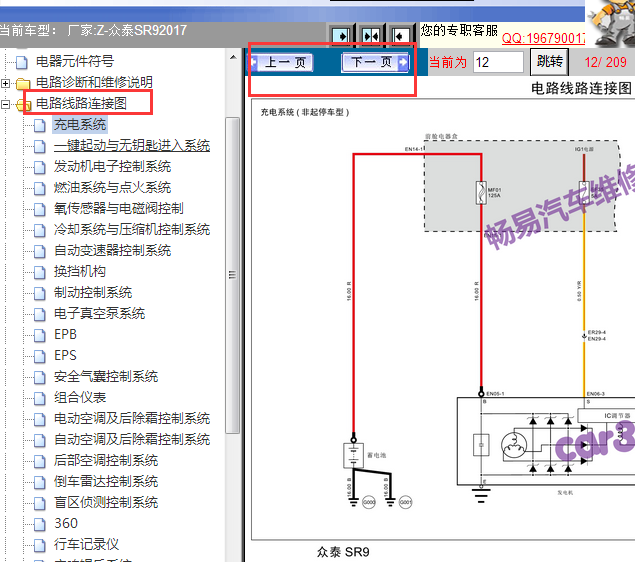Open 自动空调及后除霜控制系统 item
Screen dimensions: 635x562
pyautogui.click(x=132, y=440)
